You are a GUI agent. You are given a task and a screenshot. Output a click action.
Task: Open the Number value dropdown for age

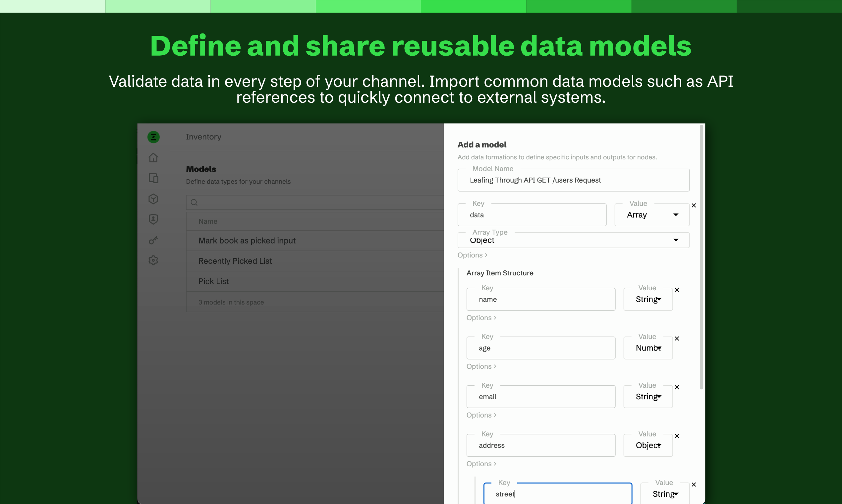point(648,348)
